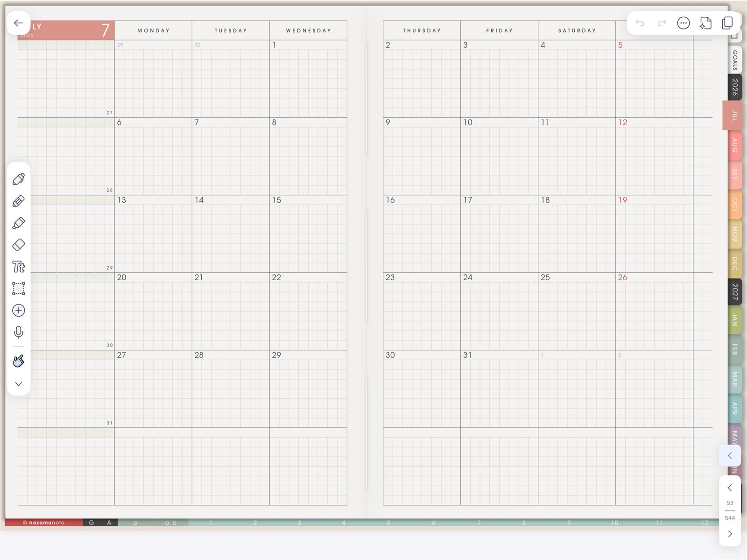Viewport: 747px width, 560px height.
Task: Select the Pen tool
Action: pos(19,179)
